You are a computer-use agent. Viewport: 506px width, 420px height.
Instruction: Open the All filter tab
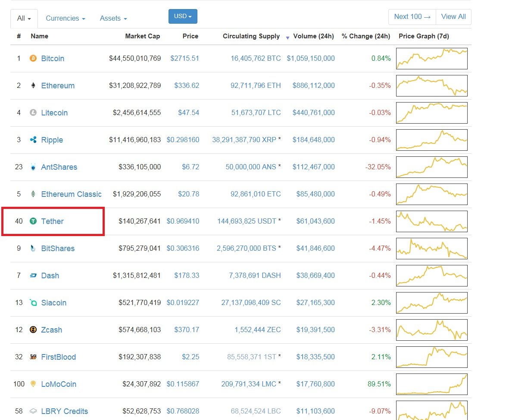coord(24,19)
